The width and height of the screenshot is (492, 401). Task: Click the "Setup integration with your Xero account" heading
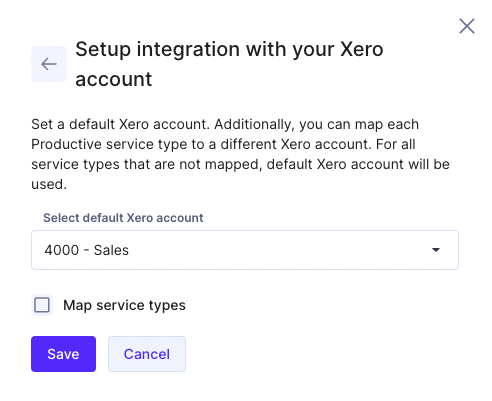click(229, 64)
